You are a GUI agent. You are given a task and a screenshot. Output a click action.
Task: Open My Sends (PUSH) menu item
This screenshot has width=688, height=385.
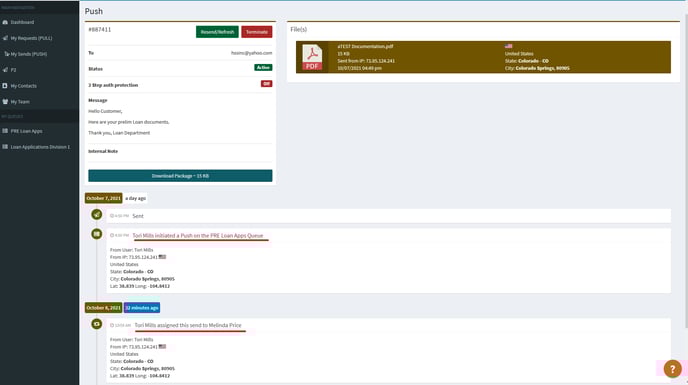29,54
